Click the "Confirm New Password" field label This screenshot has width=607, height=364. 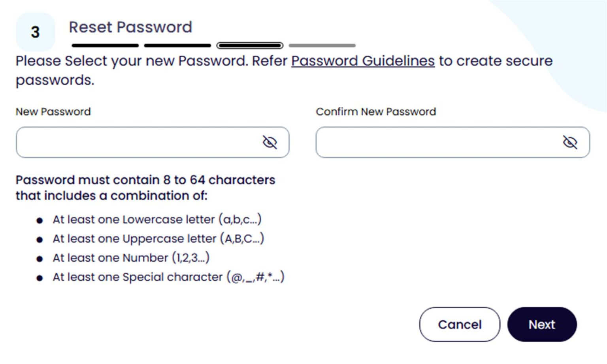(376, 112)
